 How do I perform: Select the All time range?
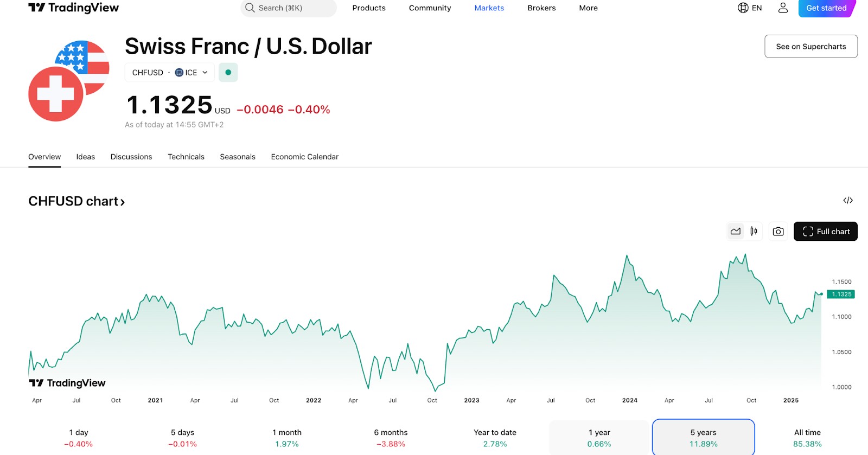coord(808,438)
